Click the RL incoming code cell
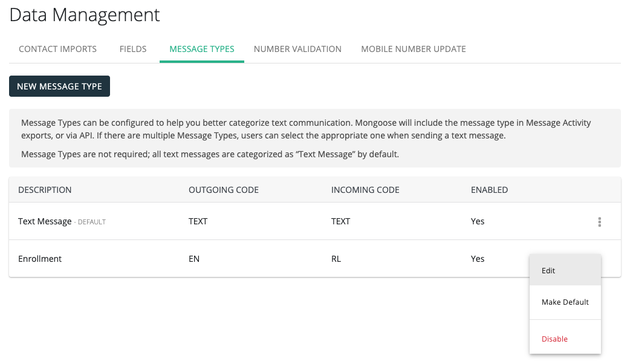Image resolution: width=633 pixels, height=364 pixels. [x=336, y=259]
